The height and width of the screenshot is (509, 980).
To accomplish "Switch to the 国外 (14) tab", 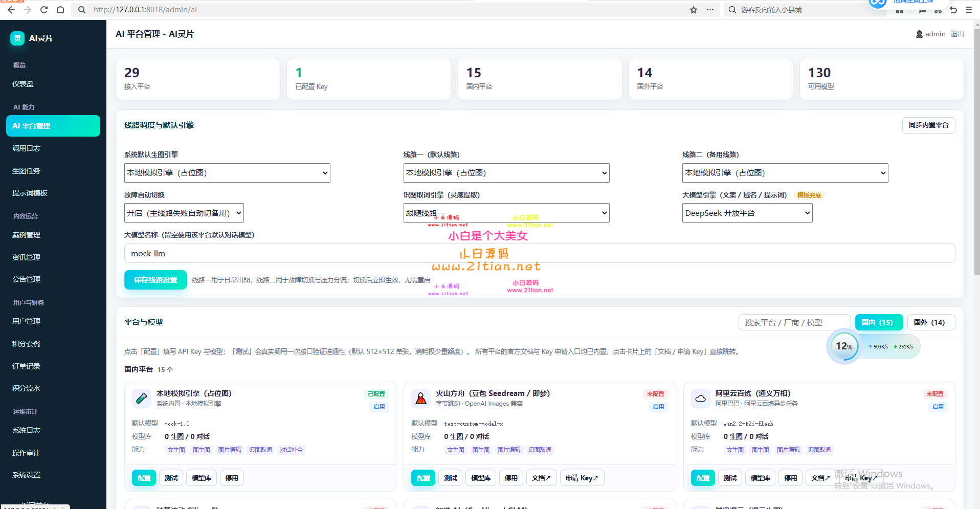I will point(931,322).
